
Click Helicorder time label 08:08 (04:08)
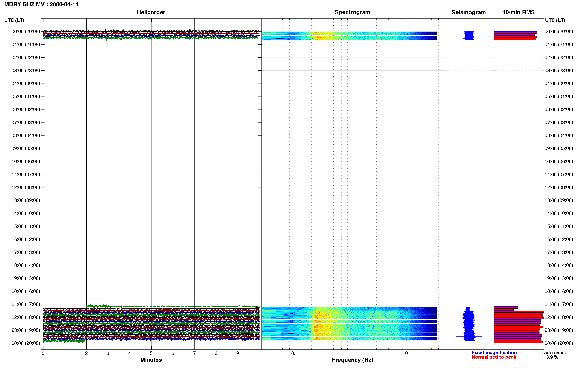tap(26, 135)
